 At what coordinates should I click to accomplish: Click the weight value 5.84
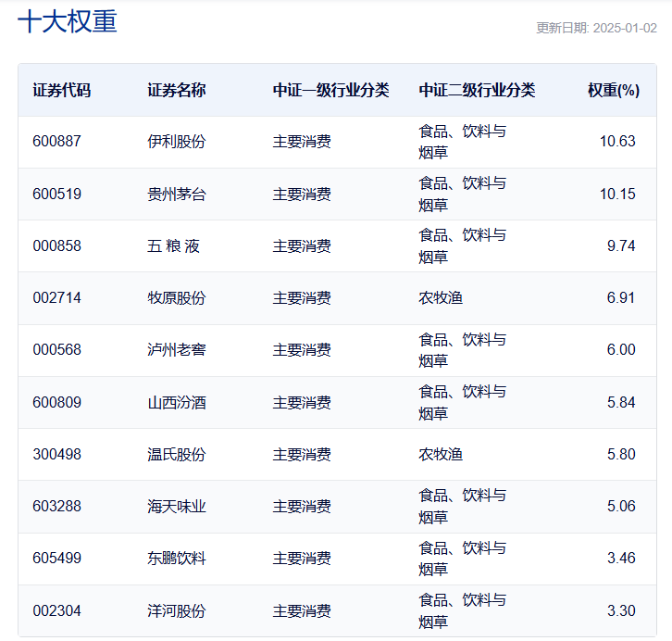pyautogui.click(x=621, y=402)
